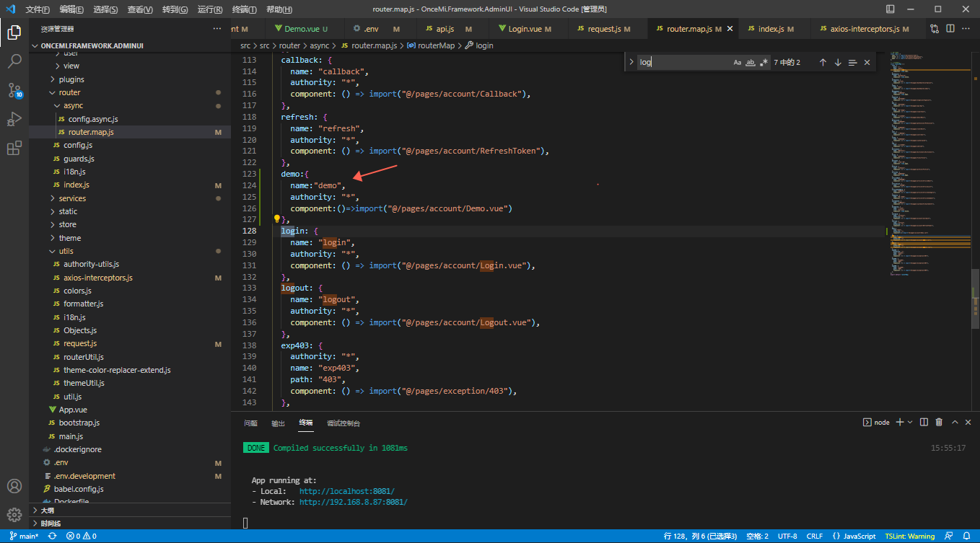Viewport: 980px width, 543px height.
Task: Kill terminal using the trash icon
Action: tap(939, 423)
